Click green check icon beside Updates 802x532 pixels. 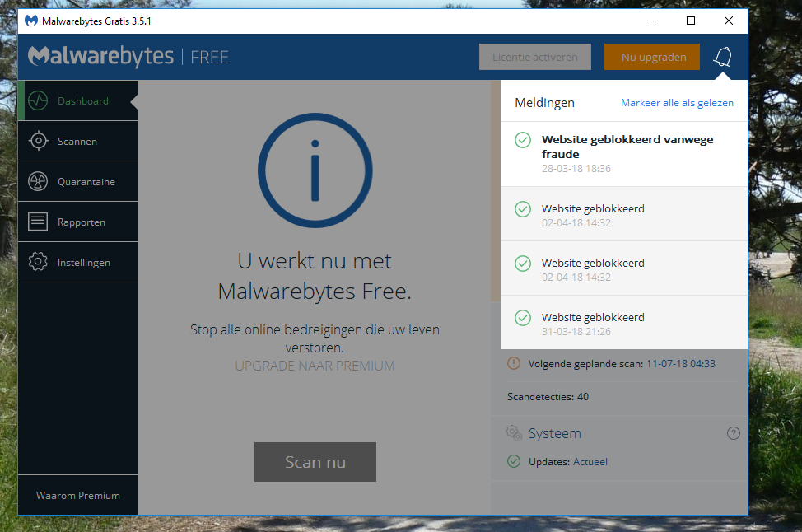(x=514, y=461)
